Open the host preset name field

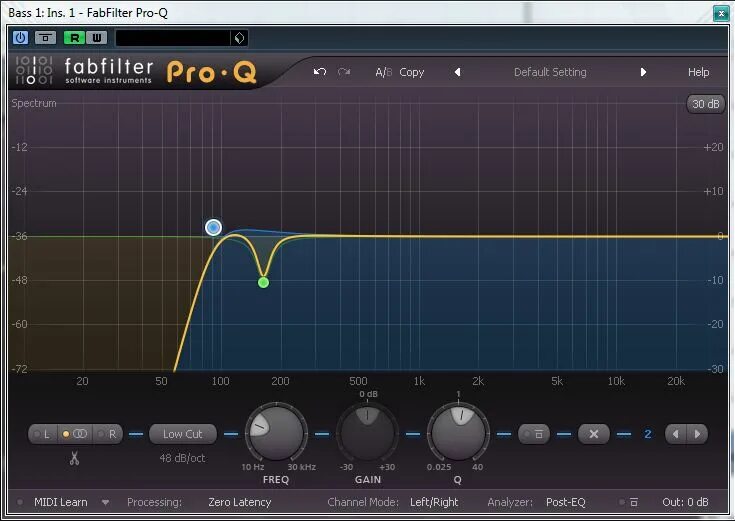(172, 38)
